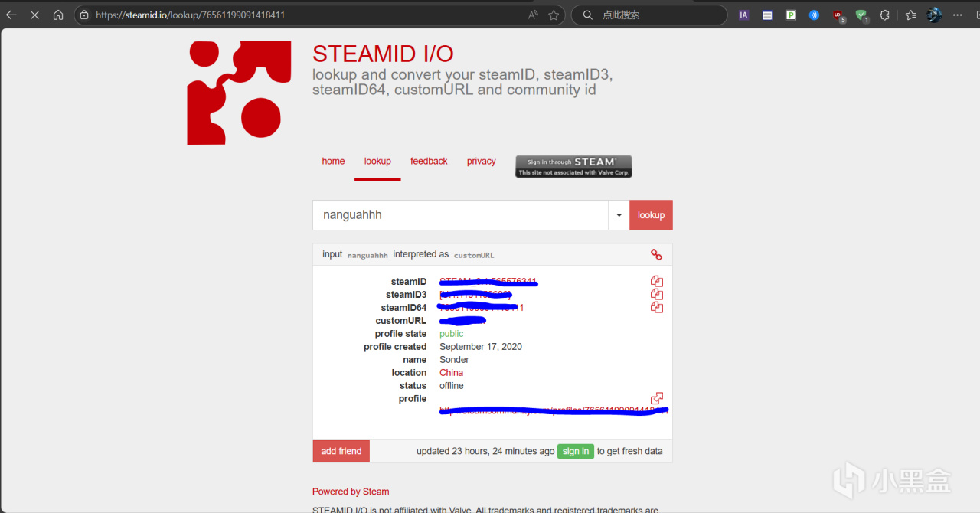Open the blue sound wave extension icon

(x=814, y=15)
